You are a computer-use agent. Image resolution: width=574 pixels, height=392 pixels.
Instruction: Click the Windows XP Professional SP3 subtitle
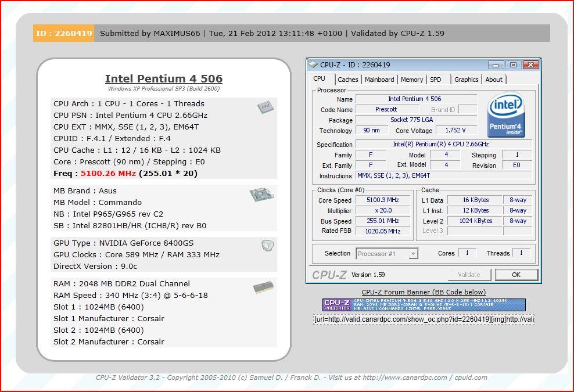click(x=164, y=89)
